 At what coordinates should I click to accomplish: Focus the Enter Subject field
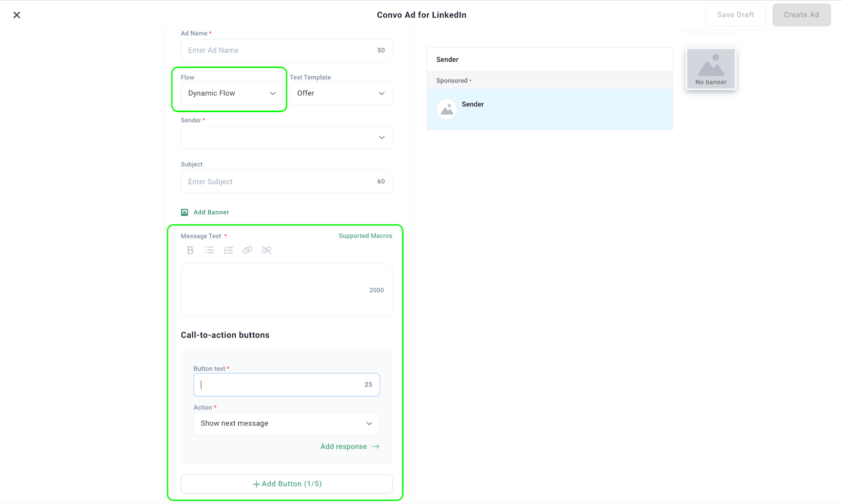(x=286, y=182)
